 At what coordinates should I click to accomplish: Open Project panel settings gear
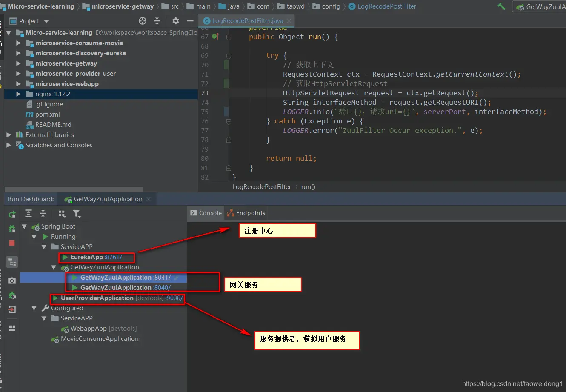tap(175, 21)
